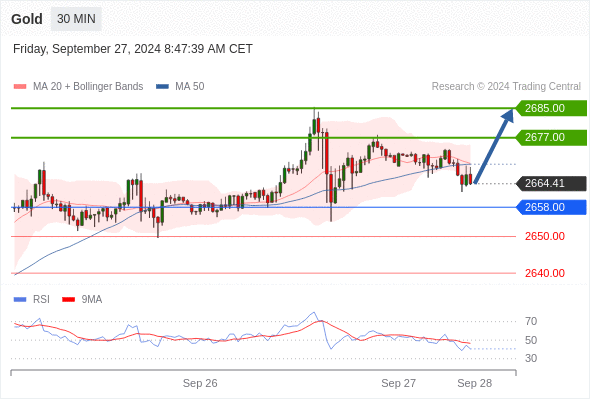This screenshot has width=590, height=400.
Task: Click the MA 20 + Bollinger Bands legend text
Action: [x=88, y=87]
